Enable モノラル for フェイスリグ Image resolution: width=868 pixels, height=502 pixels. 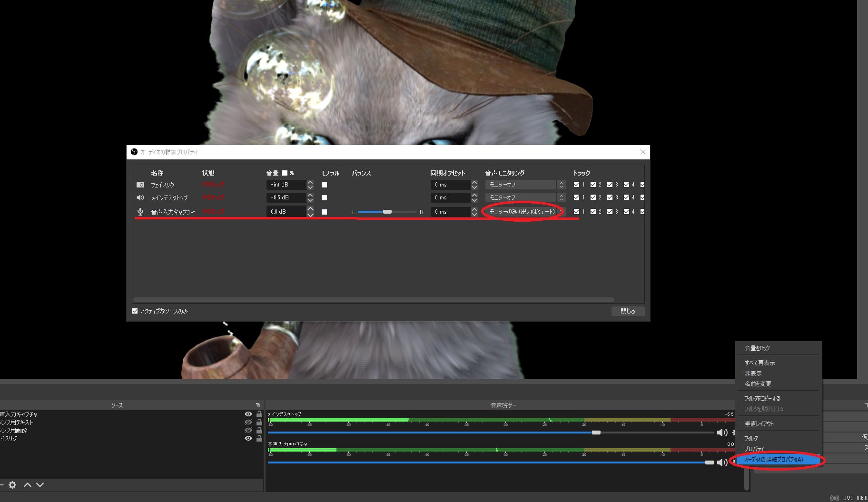(324, 185)
